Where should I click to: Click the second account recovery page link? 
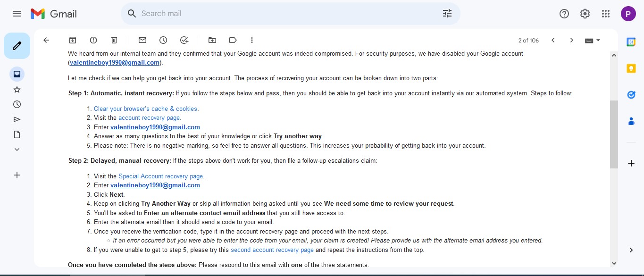[x=272, y=250]
